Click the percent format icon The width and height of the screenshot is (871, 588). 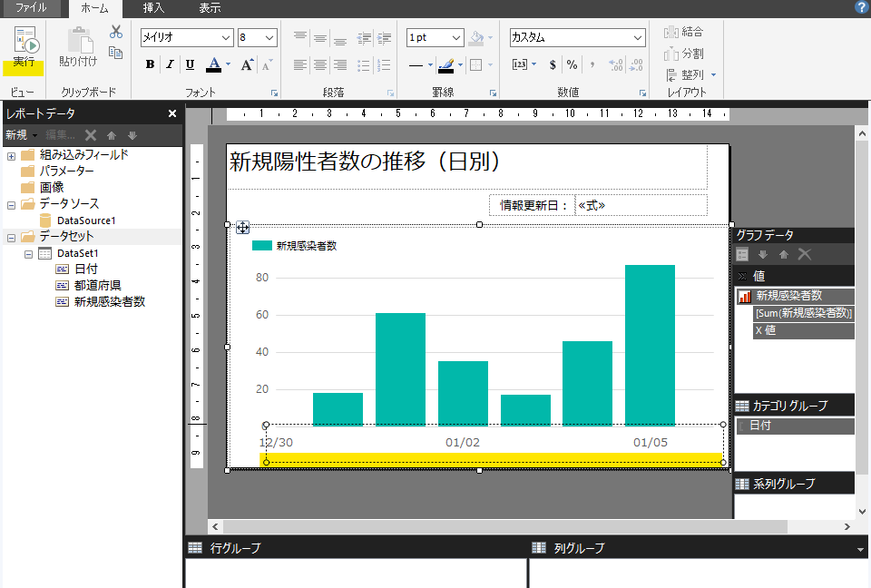tap(572, 64)
